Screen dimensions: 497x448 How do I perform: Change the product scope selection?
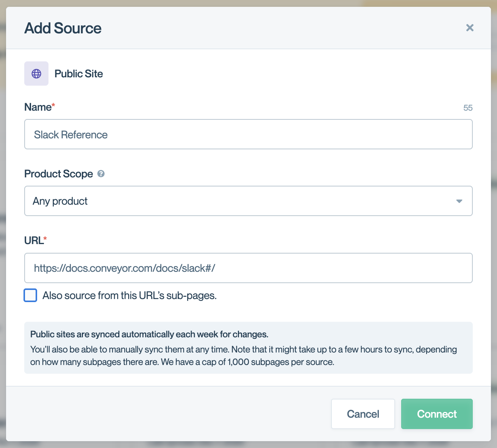point(248,201)
